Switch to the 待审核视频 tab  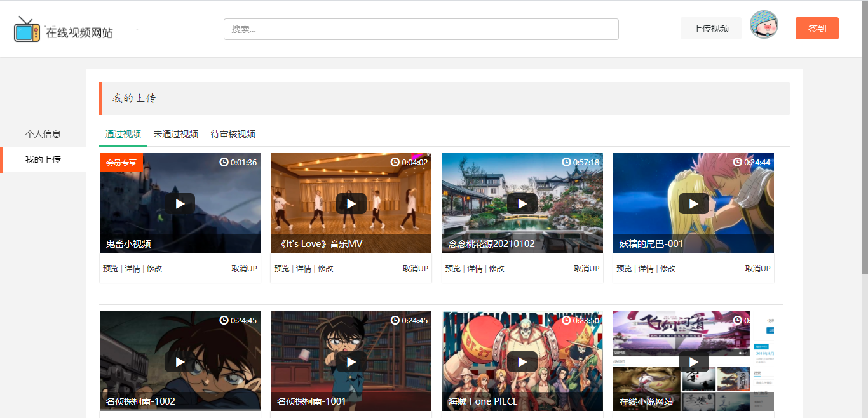coord(233,134)
